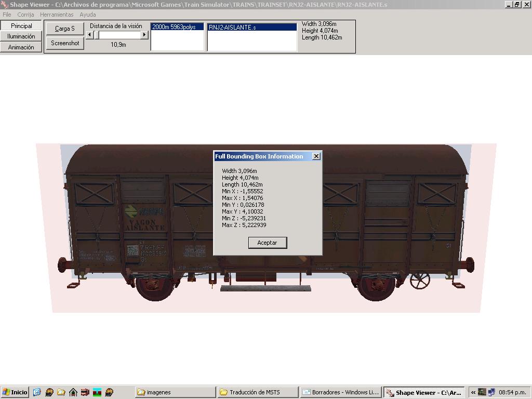Switch to the Animación panel
Screen dimensions: 532x399
click(x=21, y=47)
